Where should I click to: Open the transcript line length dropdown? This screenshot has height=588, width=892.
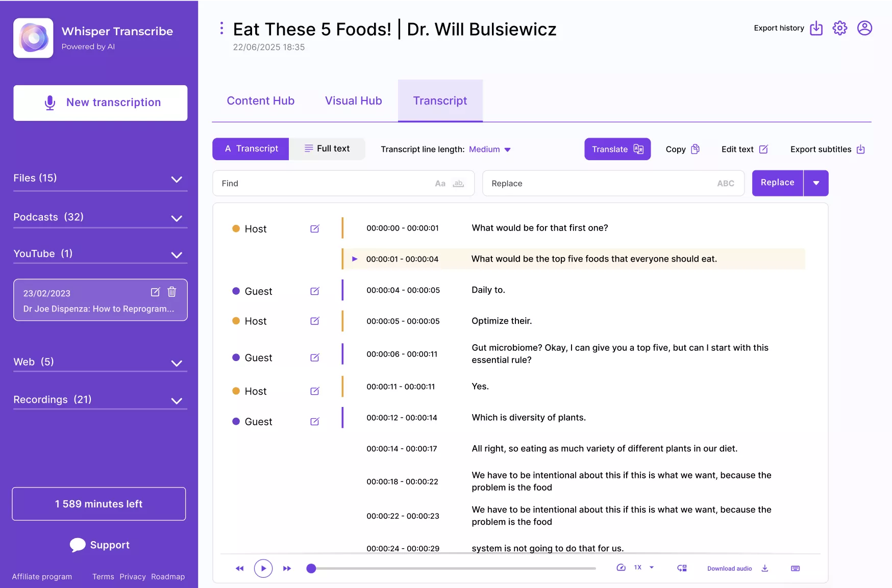490,149
